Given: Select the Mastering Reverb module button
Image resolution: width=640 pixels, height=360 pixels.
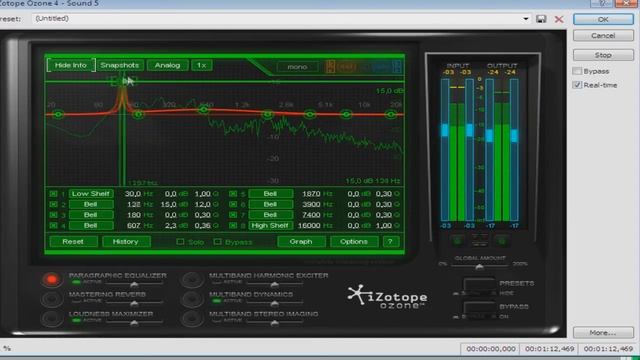Looking at the screenshot, I should [51, 299].
